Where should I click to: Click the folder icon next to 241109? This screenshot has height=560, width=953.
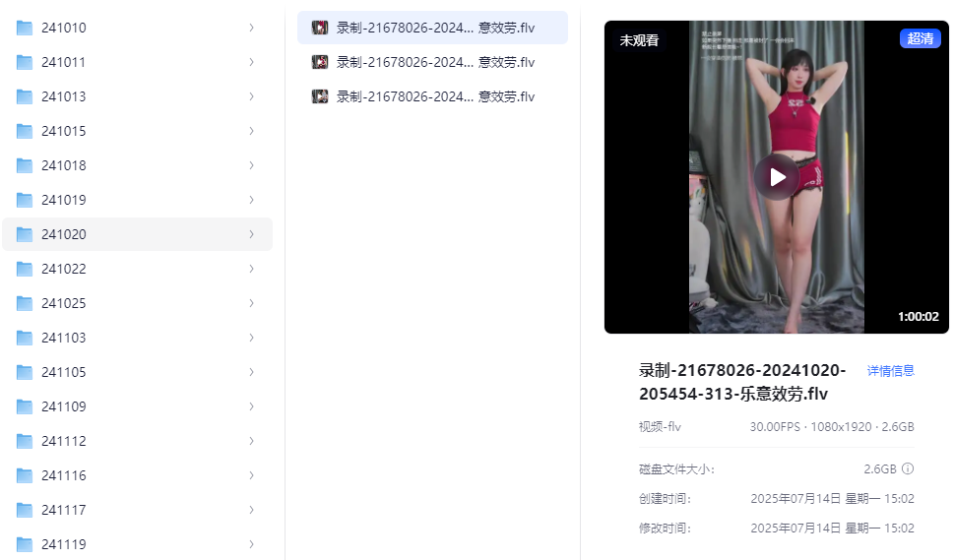coord(25,406)
